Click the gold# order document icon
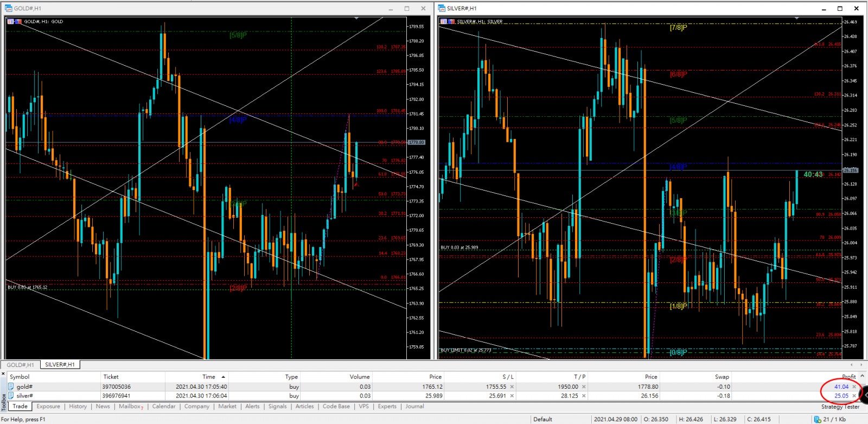This screenshot has width=868, height=424. click(11, 387)
